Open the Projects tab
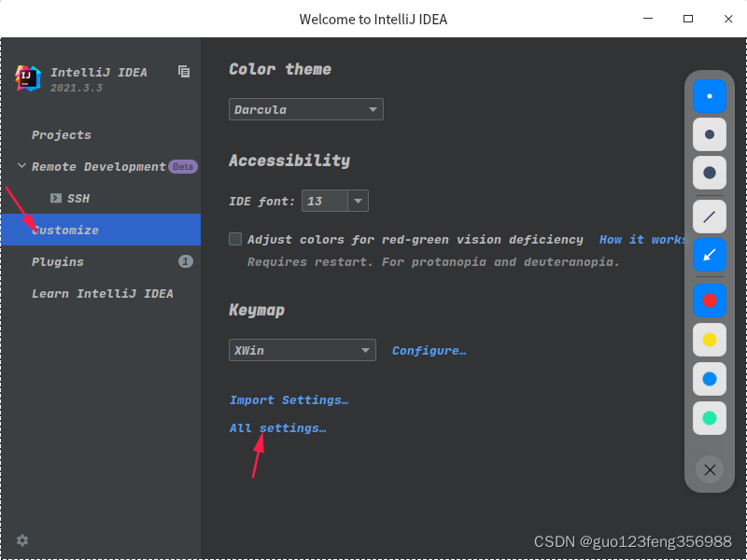747x560 pixels. [62, 134]
